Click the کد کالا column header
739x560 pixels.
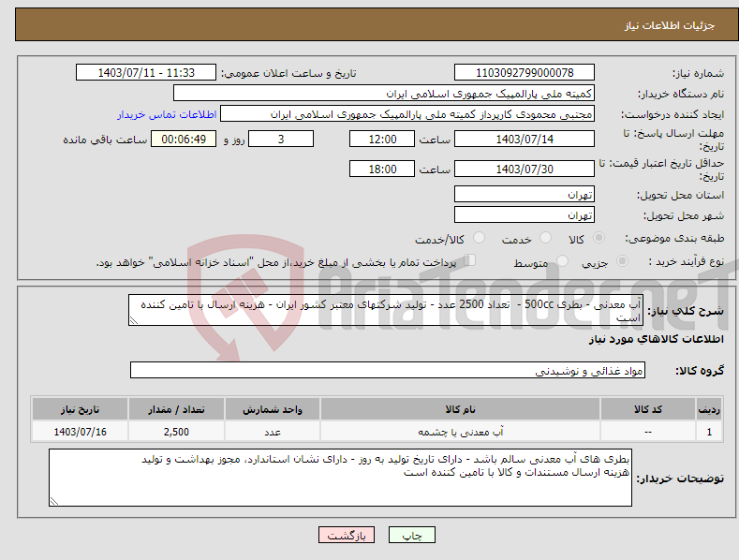tap(648, 409)
